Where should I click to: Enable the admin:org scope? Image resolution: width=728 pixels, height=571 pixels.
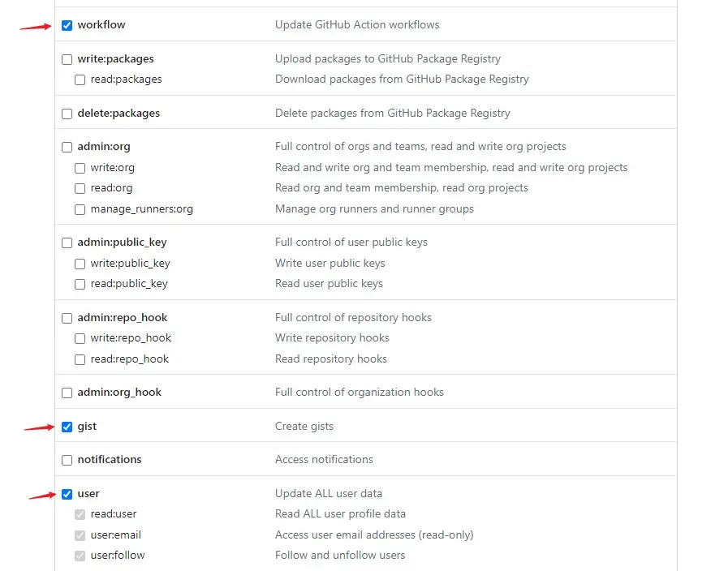coord(67,148)
